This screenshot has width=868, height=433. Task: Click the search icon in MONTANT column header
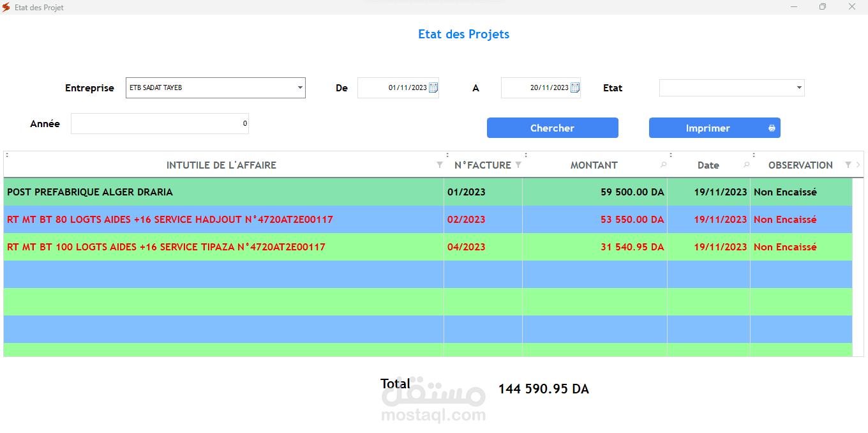click(x=663, y=165)
